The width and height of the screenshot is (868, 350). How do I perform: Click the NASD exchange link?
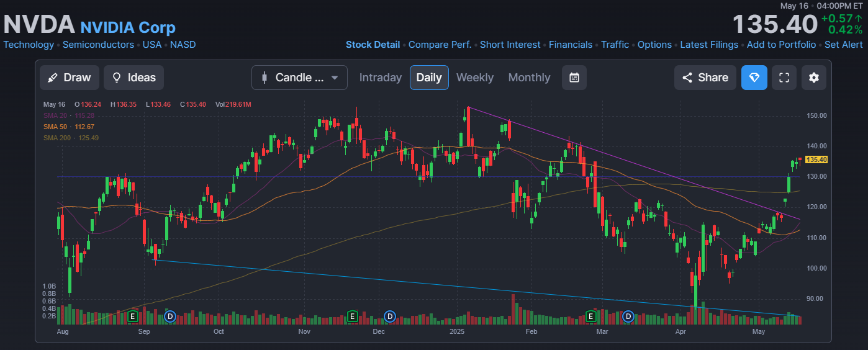[183, 45]
